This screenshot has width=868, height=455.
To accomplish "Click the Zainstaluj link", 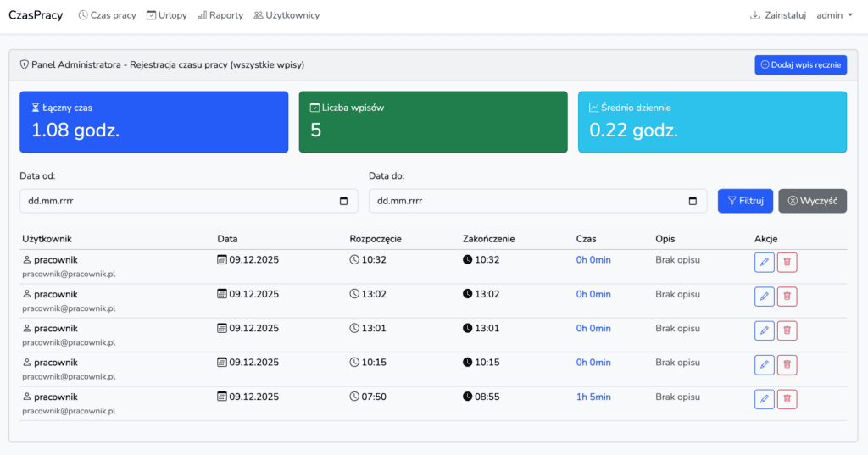I will tap(777, 15).
